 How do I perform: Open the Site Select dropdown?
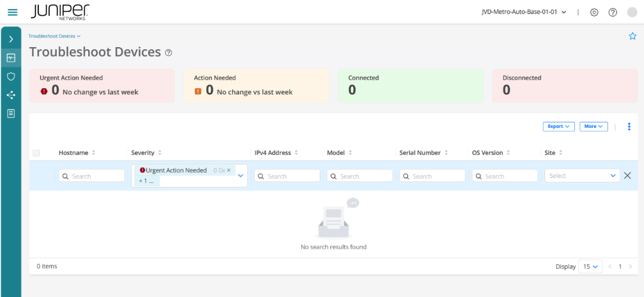point(582,176)
